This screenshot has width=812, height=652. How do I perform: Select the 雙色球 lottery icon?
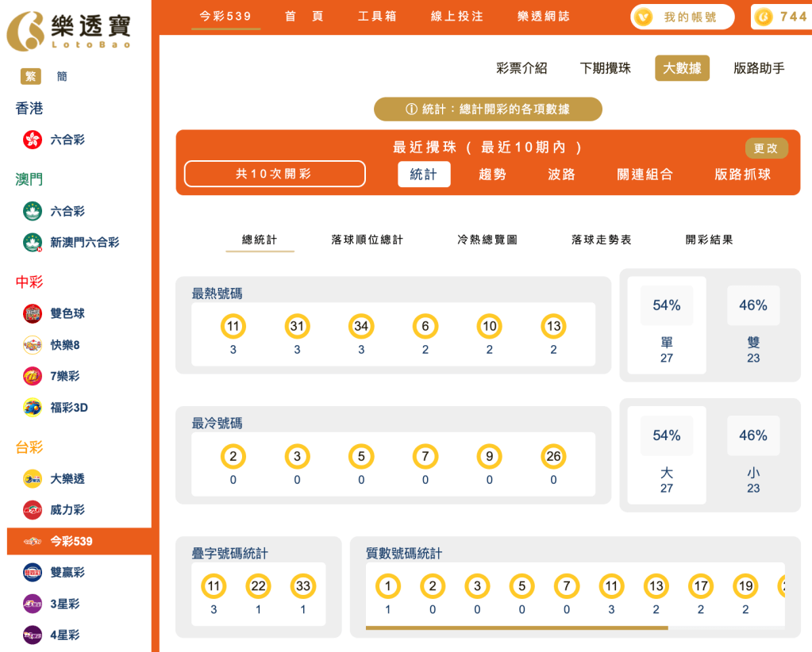[33, 313]
